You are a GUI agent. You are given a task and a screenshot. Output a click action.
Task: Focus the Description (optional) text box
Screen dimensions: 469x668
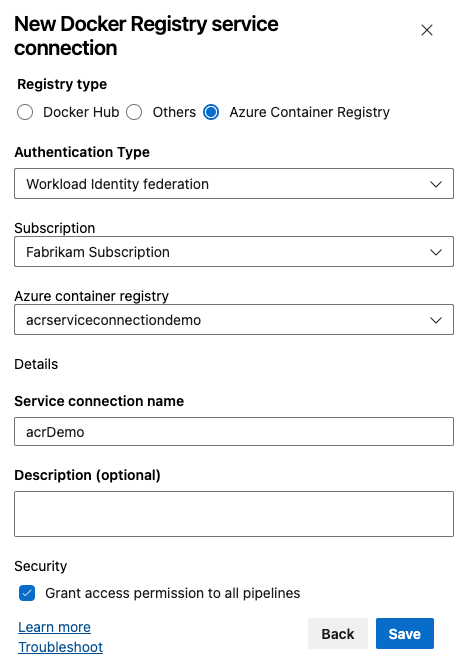pyautogui.click(x=234, y=514)
